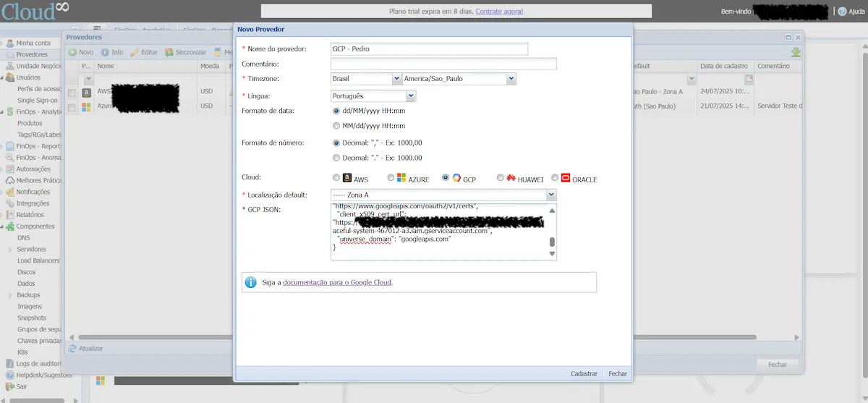Click the Melhores Práticas cloud icon
The height and width of the screenshot is (403, 868).
click(10, 180)
